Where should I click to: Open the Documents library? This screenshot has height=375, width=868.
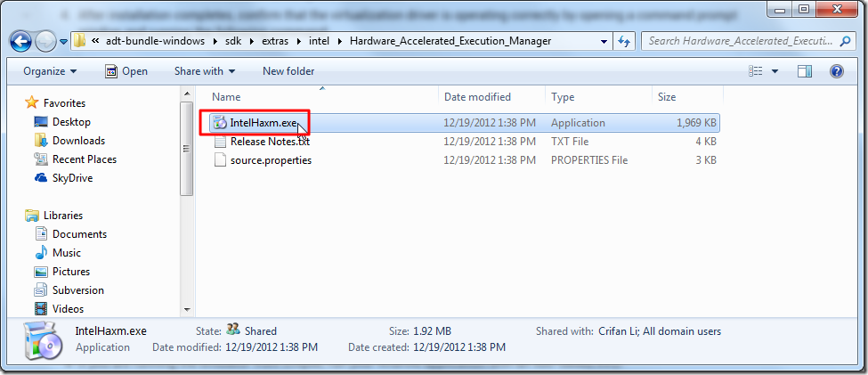(x=80, y=234)
